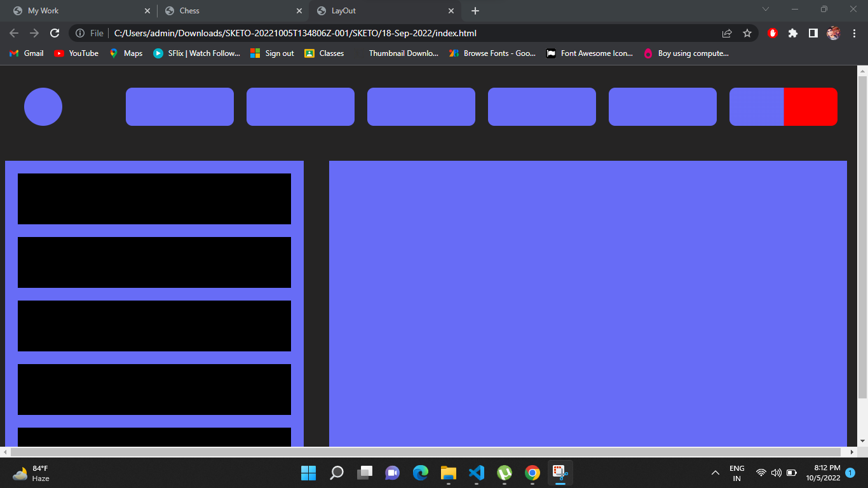This screenshot has width=868, height=488.
Task: Open the Extensions puzzle piece menu
Action: (x=793, y=33)
